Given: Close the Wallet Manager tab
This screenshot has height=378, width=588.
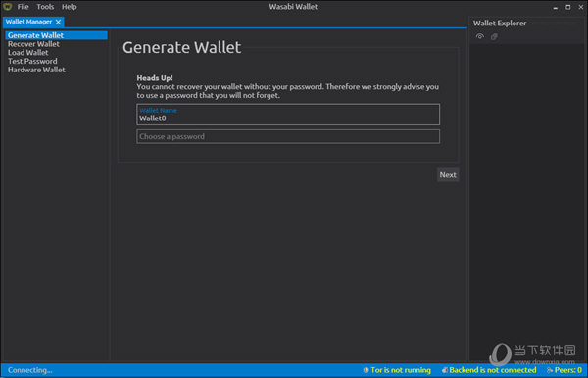Looking at the screenshot, I should tap(58, 22).
